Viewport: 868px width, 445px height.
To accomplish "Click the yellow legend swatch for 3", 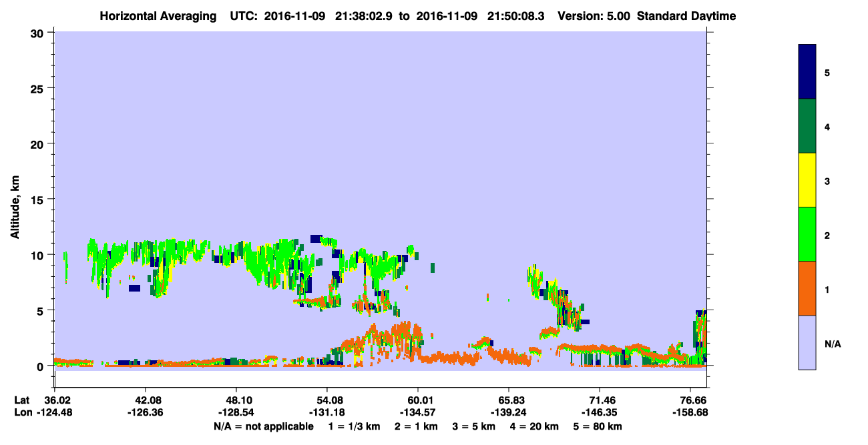I will pyautogui.click(x=807, y=180).
